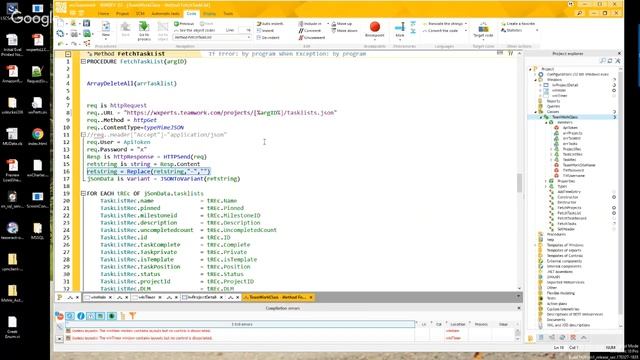Open the Include in dropdown arrow
The width and height of the screenshot is (640, 360).
(328, 24)
